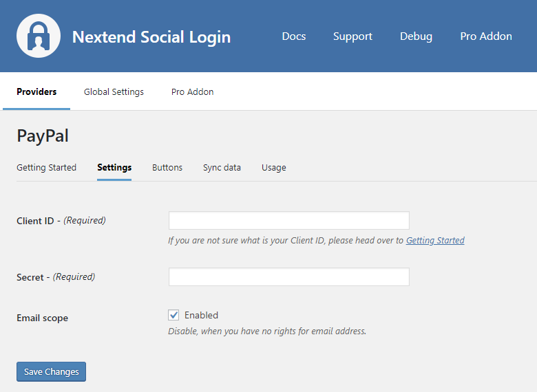Viewport: 537px width, 392px height.
Task: View the Usage sub-tab
Action: pyautogui.click(x=273, y=167)
